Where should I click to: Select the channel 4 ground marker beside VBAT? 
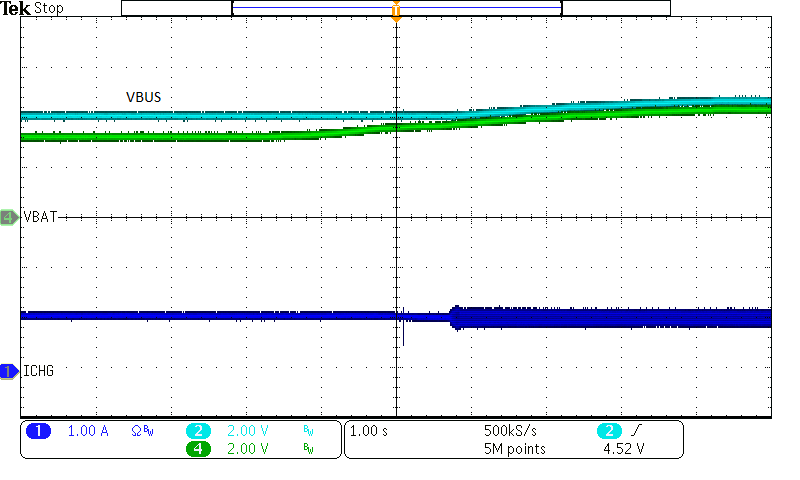click(x=9, y=217)
